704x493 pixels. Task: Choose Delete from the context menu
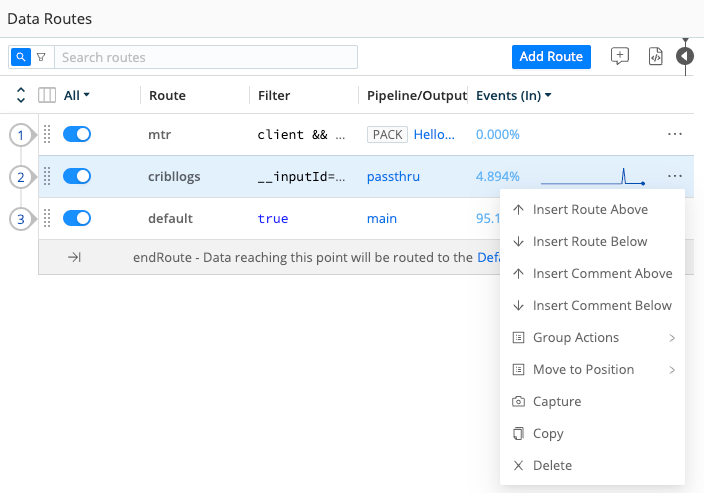coord(552,466)
